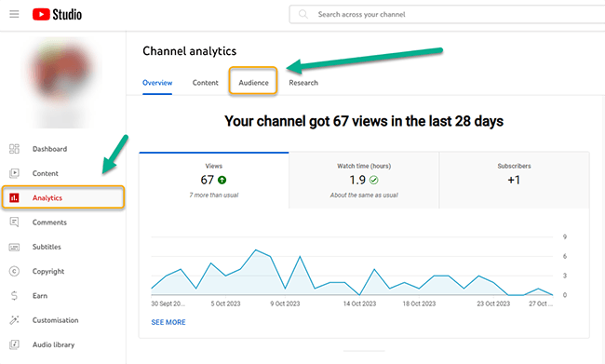Click the Audio library music icon
This screenshot has width=605, height=364.
click(x=14, y=344)
